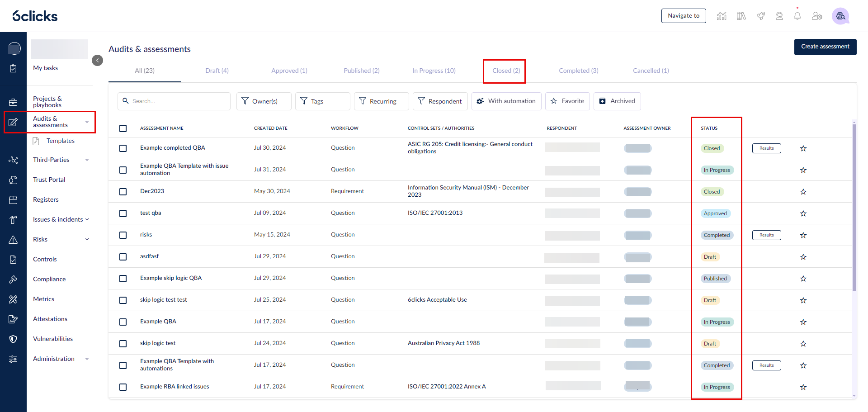Click the Projects briefcase sidebar icon
This screenshot has height=412, width=868.
click(13, 102)
